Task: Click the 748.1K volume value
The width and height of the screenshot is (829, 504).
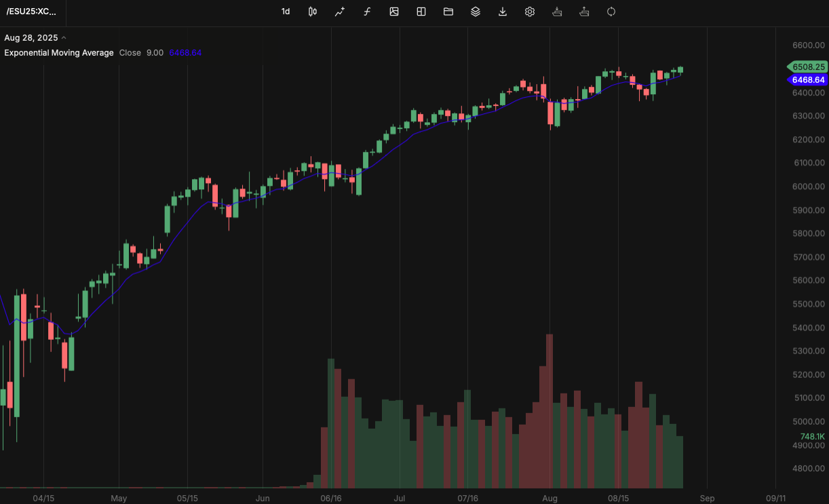Action: (x=812, y=435)
